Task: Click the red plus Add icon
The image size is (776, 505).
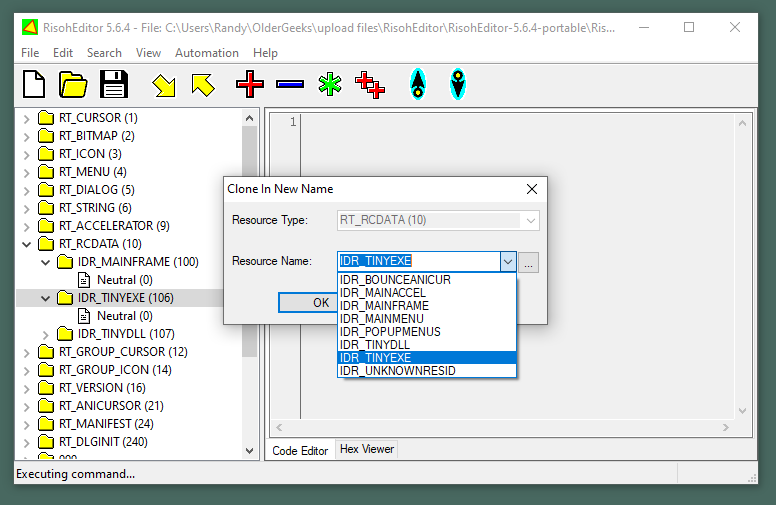Action: (x=250, y=84)
